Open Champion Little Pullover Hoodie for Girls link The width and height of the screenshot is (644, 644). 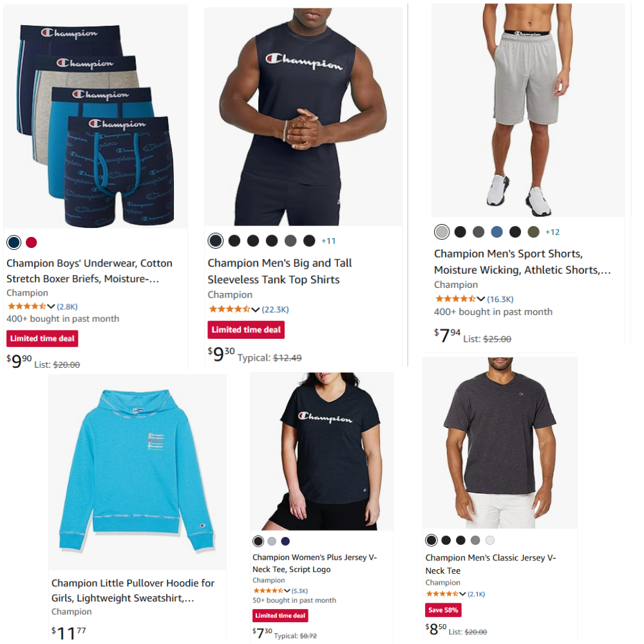coord(133,591)
